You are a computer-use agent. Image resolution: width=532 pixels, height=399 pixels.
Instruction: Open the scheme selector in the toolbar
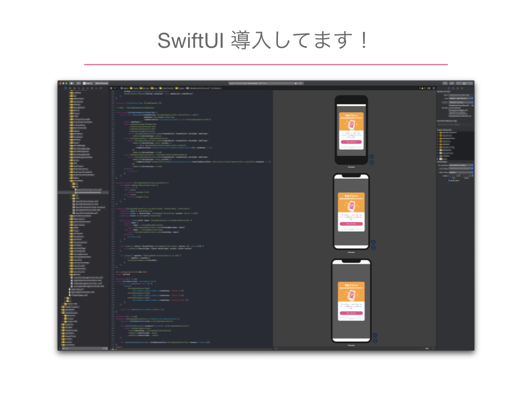coord(87,84)
